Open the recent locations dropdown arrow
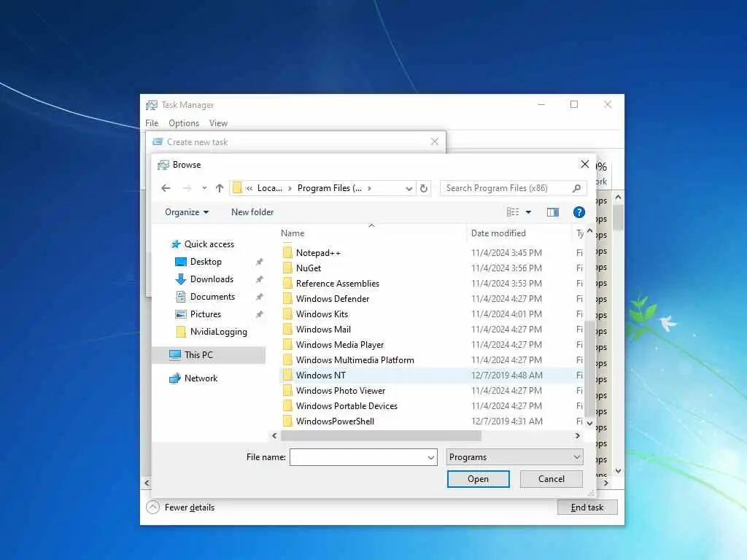747x560 pixels. (204, 188)
